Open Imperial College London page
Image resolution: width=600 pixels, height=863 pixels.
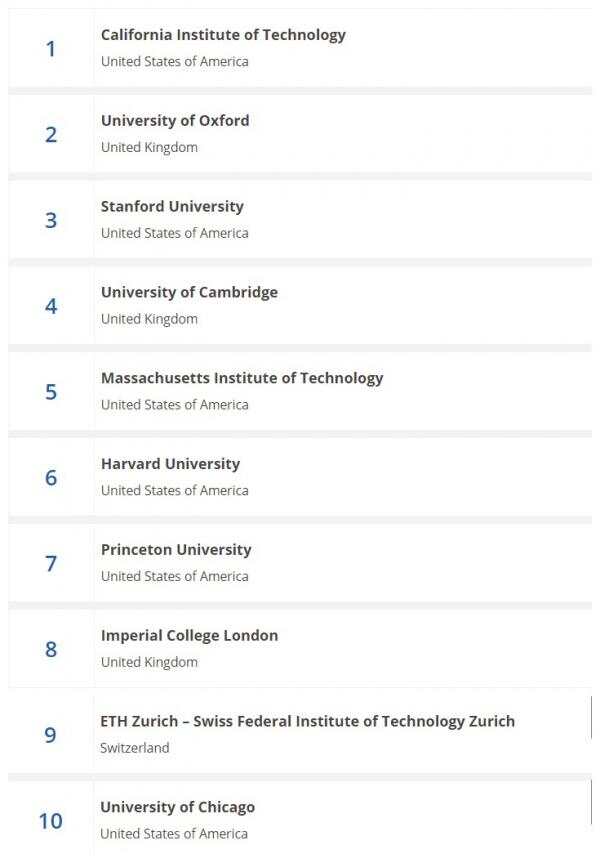[189, 636]
